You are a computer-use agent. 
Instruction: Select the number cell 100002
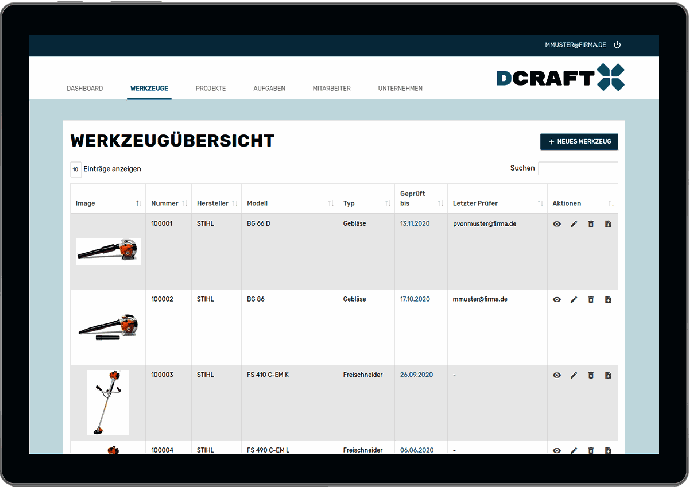click(x=162, y=299)
